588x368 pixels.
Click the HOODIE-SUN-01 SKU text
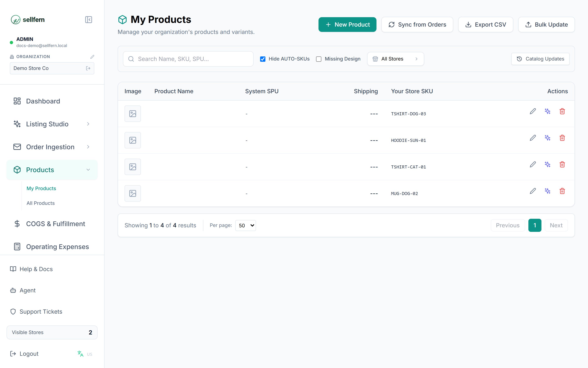click(408, 140)
